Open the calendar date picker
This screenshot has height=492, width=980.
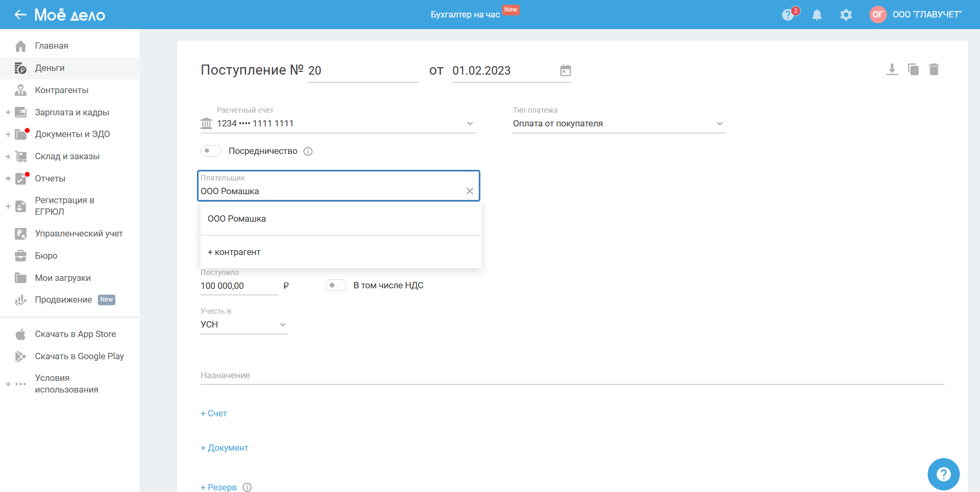pyautogui.click(x=565, y=70)
